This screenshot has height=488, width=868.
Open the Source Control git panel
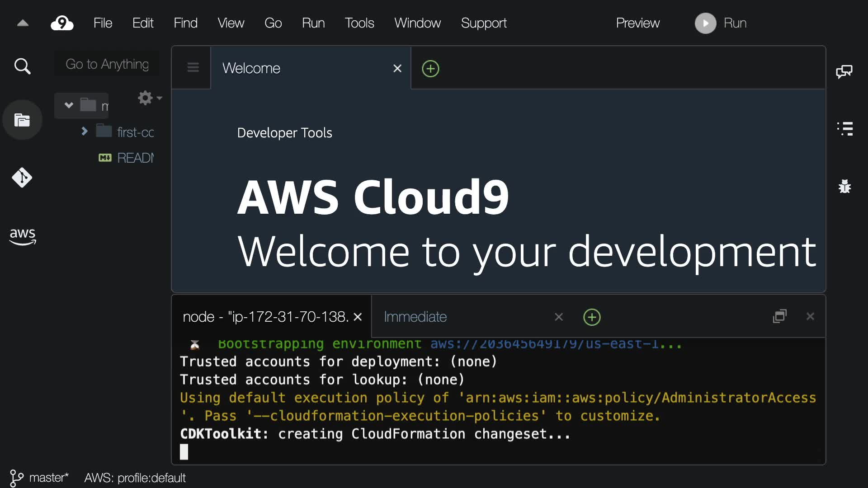[22, 178]
